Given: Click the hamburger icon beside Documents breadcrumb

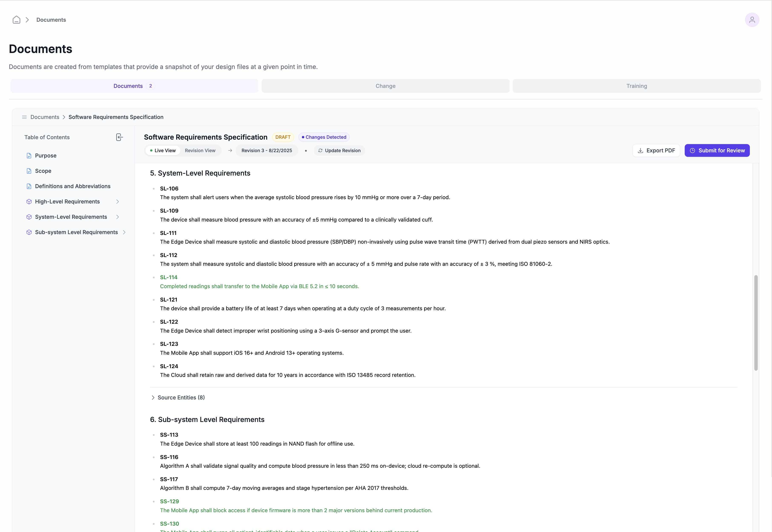Looking at the screenshot, I should [x=24, y=117].
